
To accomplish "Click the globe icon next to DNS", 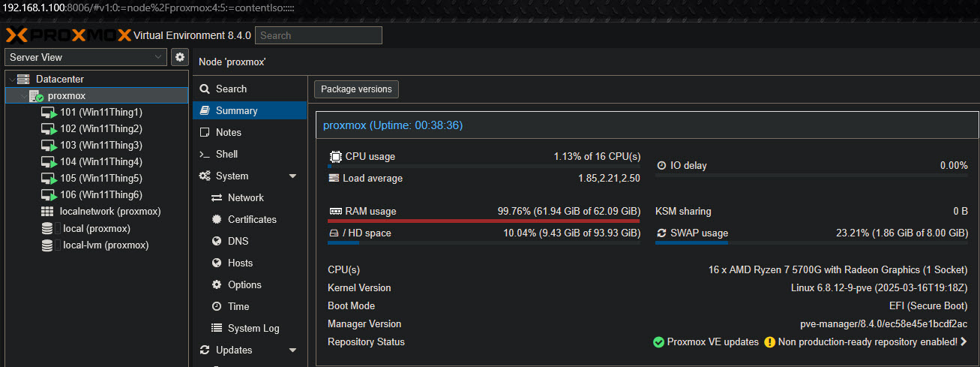I will coord(217,241).
